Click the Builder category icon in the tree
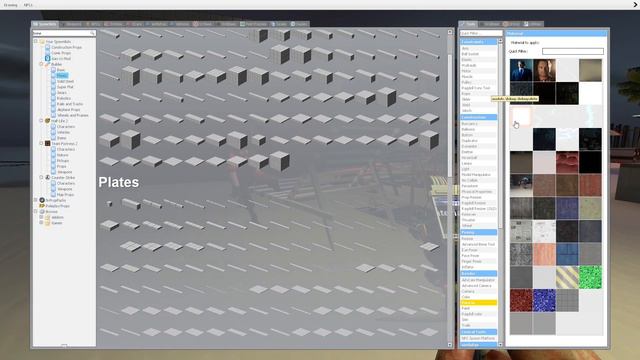Screen dimensions: 640x360 47,64
